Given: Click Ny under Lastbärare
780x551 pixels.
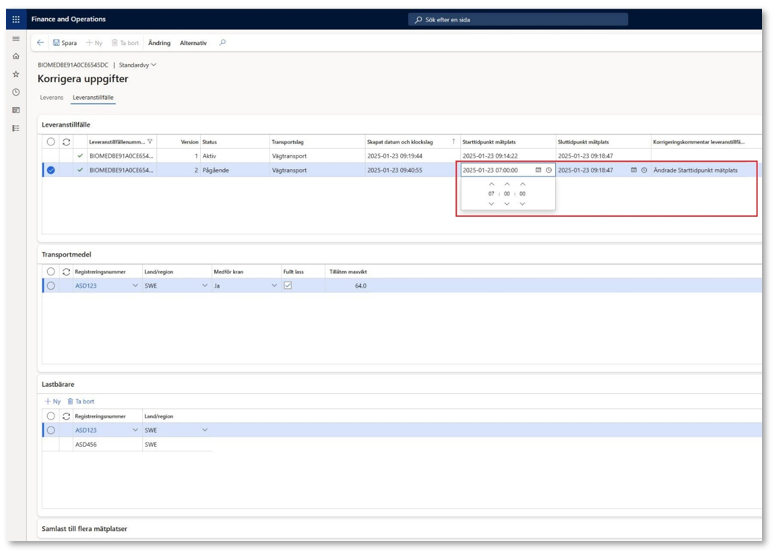Looking at the screenshot, I should point(53,401).
